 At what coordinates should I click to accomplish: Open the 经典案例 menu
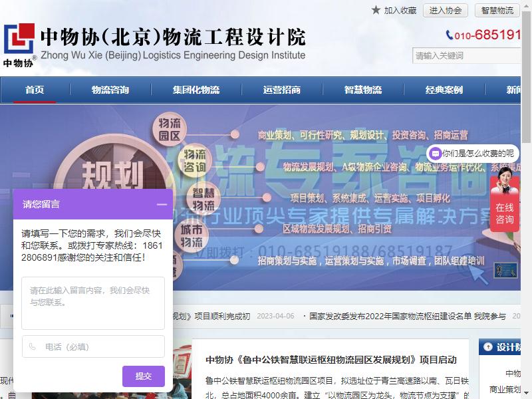coord(444,90)
